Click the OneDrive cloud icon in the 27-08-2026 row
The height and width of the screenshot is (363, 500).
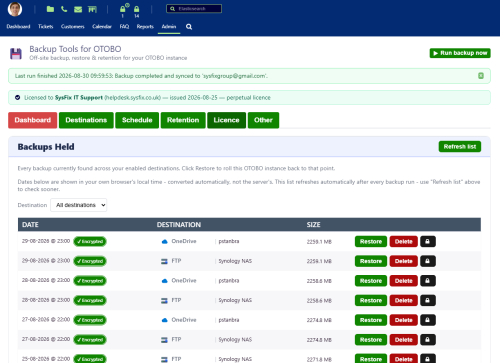(x=164, y=320)
